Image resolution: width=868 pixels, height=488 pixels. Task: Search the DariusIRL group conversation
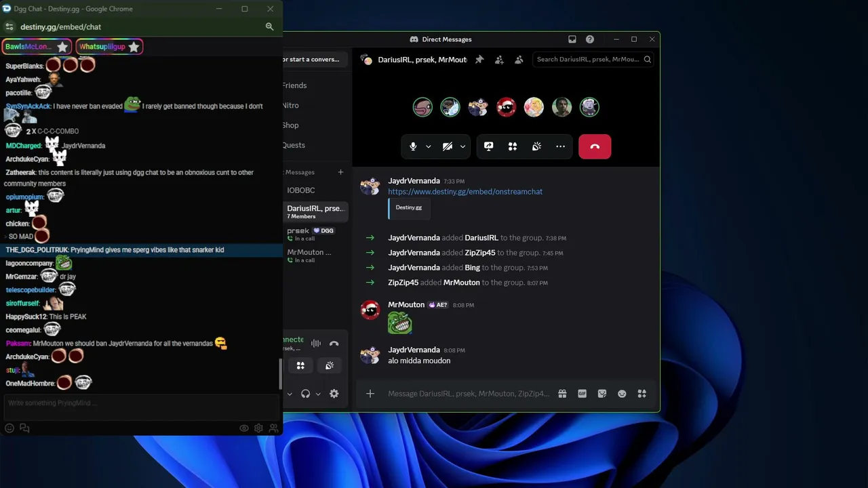pyautogui.click(x=593, y=60)
